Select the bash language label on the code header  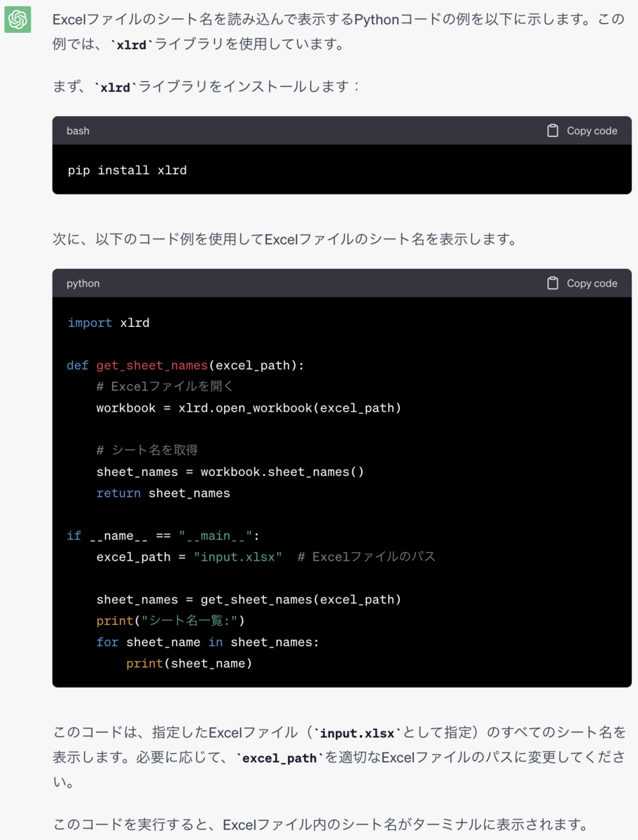click(78, 130)
